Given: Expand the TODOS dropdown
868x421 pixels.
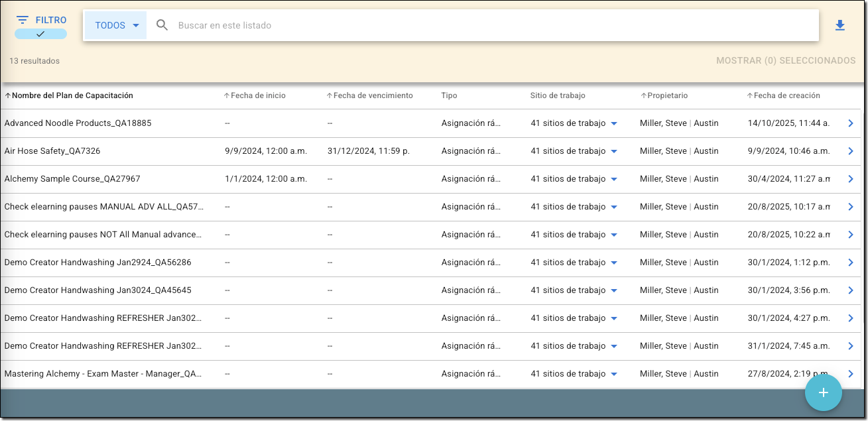Looking at the screenshot, I should point(116,25).
